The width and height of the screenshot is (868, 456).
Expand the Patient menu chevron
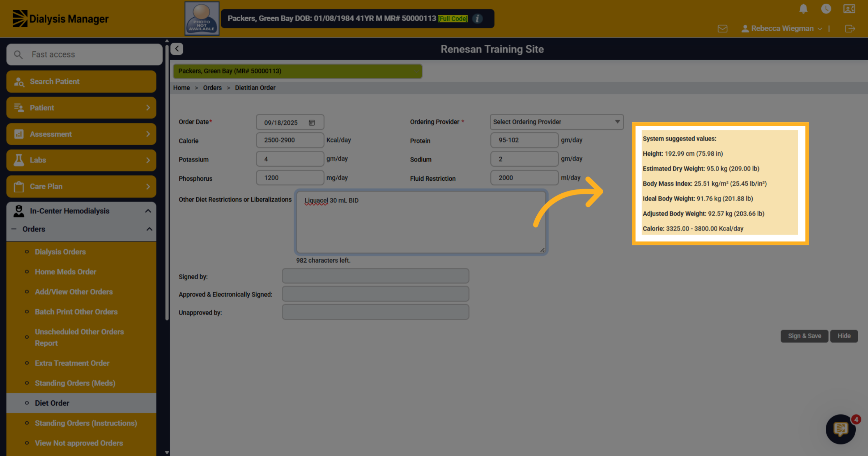[x=148, y=108]
